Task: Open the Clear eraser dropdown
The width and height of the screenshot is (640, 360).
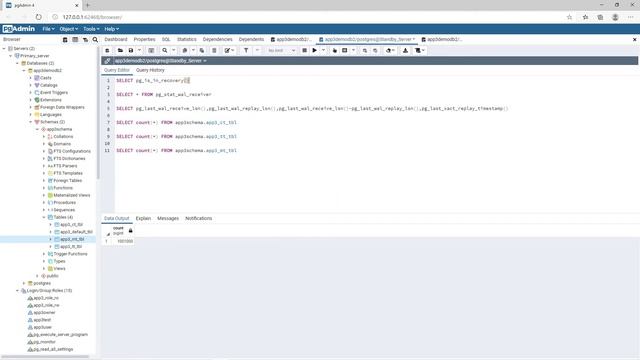Action: point(390,50)
